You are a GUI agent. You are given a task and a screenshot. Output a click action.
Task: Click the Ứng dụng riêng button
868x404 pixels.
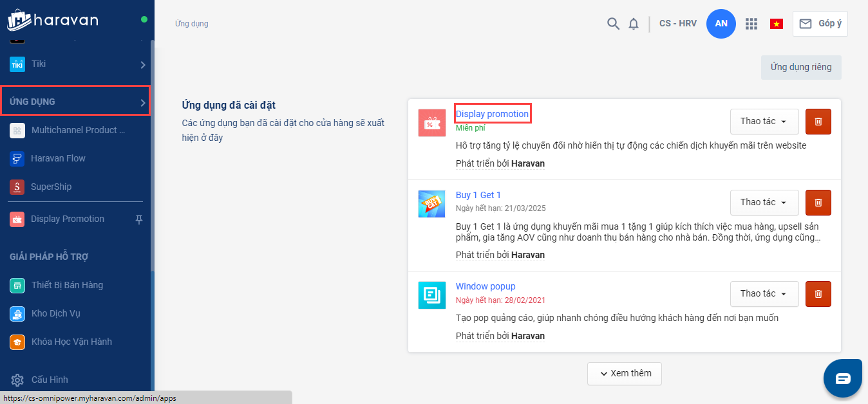coord(801,68)
